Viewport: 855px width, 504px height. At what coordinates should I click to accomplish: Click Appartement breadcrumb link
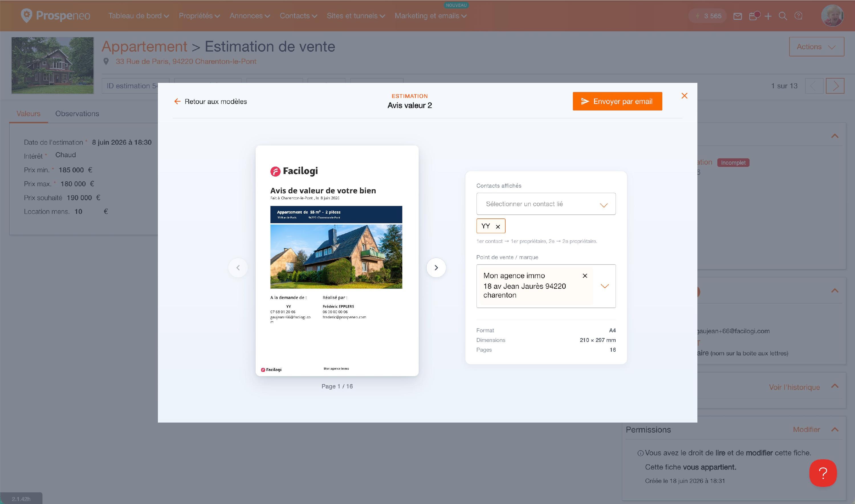click(x=144, y=46)
